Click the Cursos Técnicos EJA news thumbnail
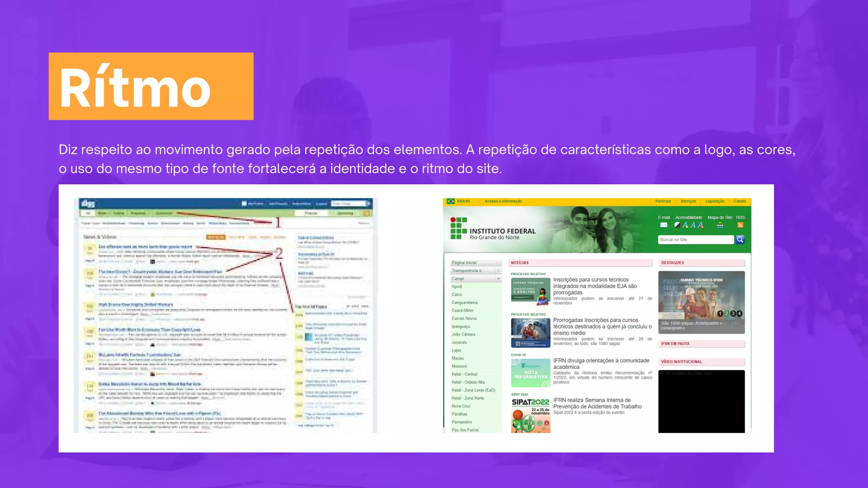 [x=531, y=291]
